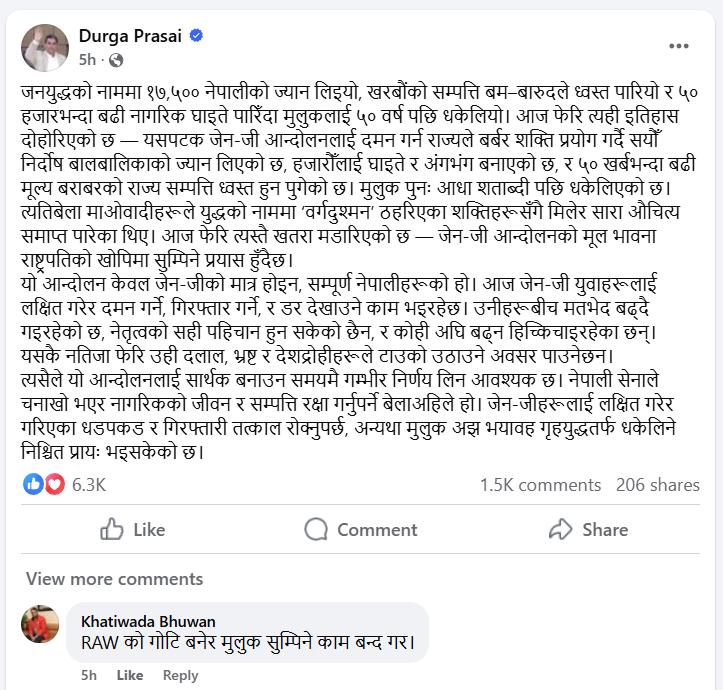Reply to Khatiwada Bhuwan's comment

[180, 675]
